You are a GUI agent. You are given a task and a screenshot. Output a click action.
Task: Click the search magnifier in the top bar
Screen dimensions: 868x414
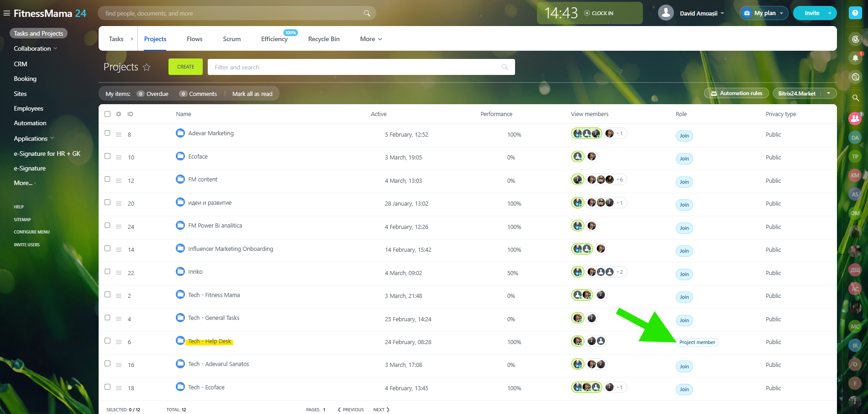tap(367, 13)
